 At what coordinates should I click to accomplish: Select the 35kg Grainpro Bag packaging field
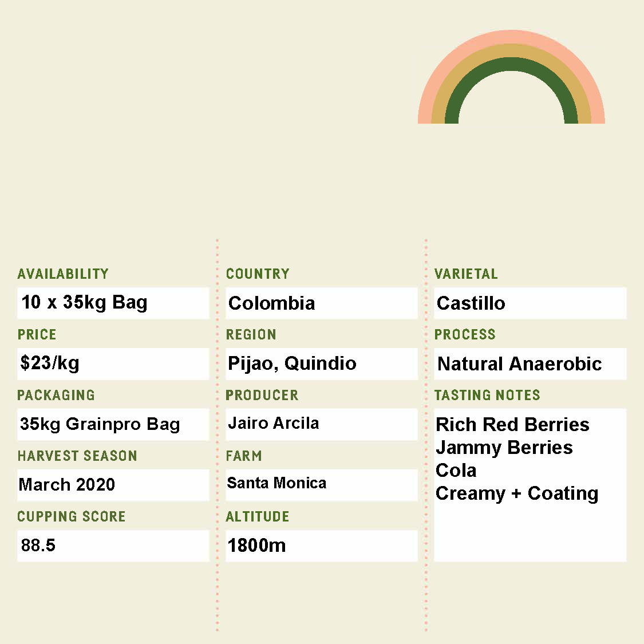pos(113,424)
